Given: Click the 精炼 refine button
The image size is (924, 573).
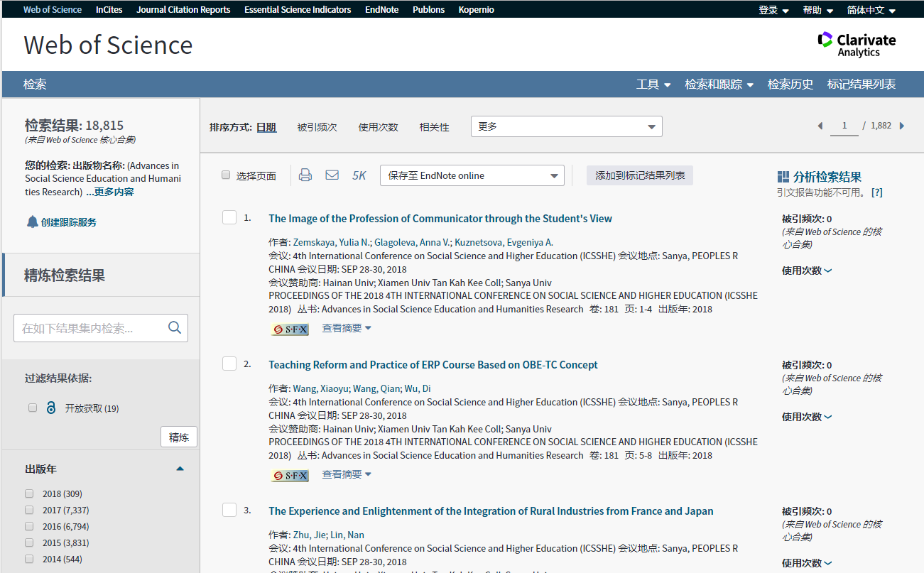Looking at the screenshot, I should (x=179, y=437).
